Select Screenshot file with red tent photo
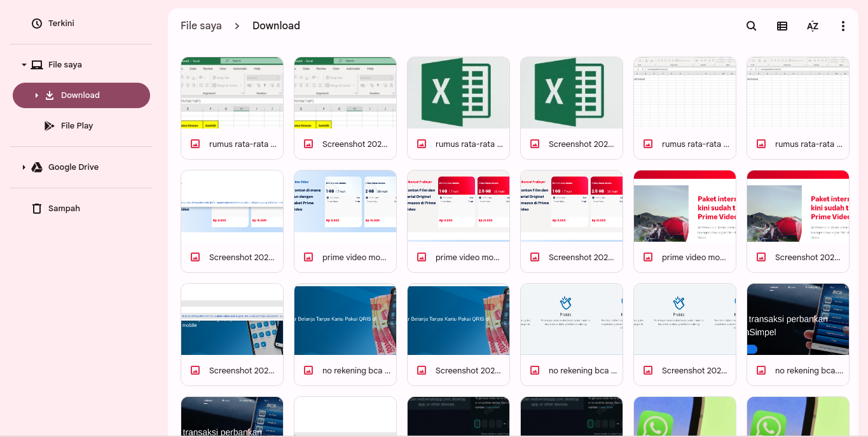868x437 pixels. (x=798, y=221)
